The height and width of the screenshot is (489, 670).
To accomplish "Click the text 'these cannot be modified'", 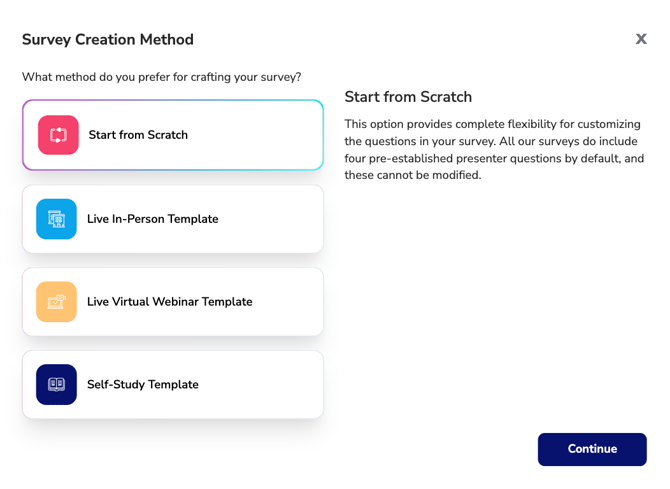I will tap(413, 175).
